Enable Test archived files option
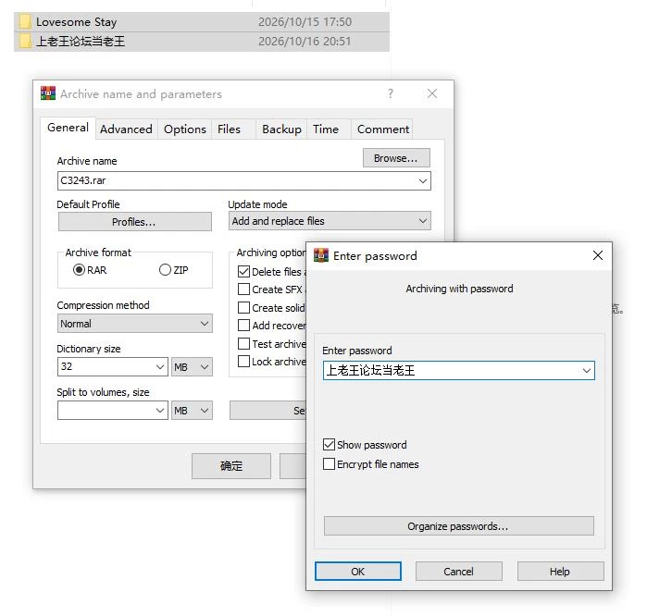The height and width of the screenshot is (616, 672). 243,343
